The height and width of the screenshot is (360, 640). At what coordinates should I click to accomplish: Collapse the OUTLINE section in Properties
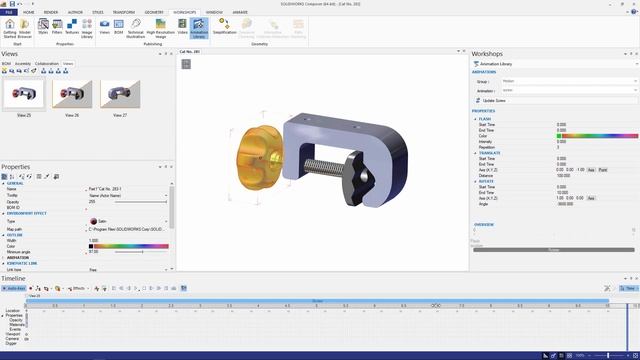tap(4, 235)
